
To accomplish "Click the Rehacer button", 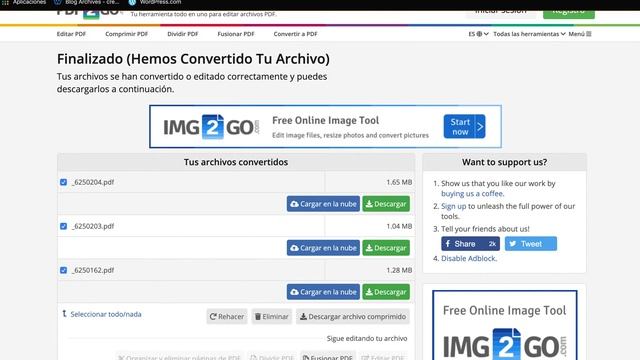I will pyautogui.click(x=227, y=316).
